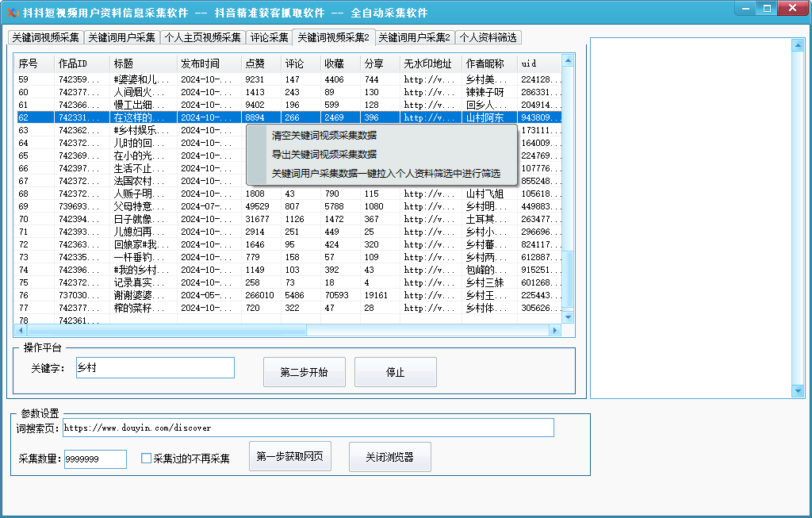Image resolution: width=812 pixels, height=518 pixels.
Task: Select 关键词视频采集2 tab
Action: click(334, 37)
